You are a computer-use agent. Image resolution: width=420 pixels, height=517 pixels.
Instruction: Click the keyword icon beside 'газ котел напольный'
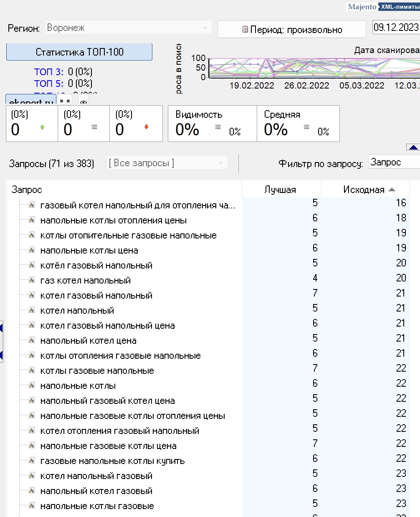tap(31, 280)
